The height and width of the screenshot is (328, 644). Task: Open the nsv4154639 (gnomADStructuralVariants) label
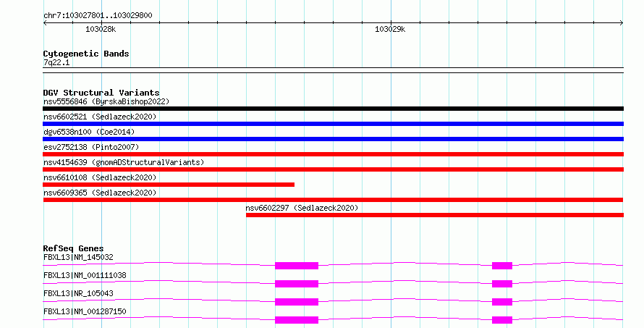124,162
